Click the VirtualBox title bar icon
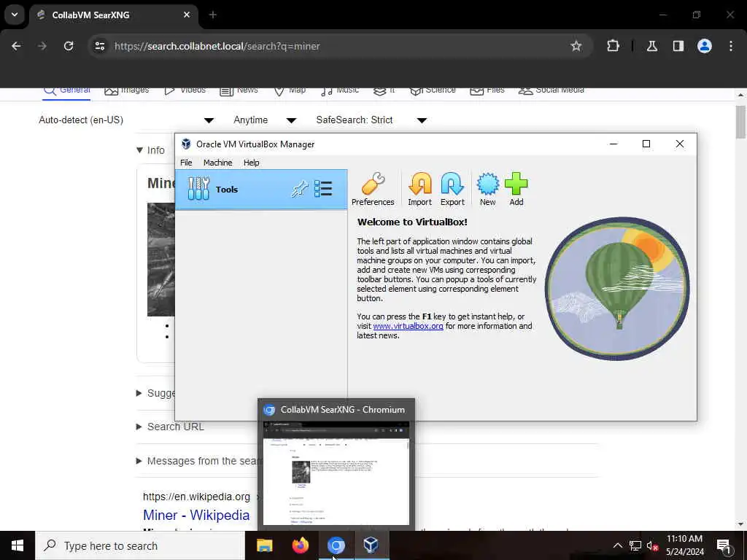This screenshot has width=747, height=560. pos(186,144)
